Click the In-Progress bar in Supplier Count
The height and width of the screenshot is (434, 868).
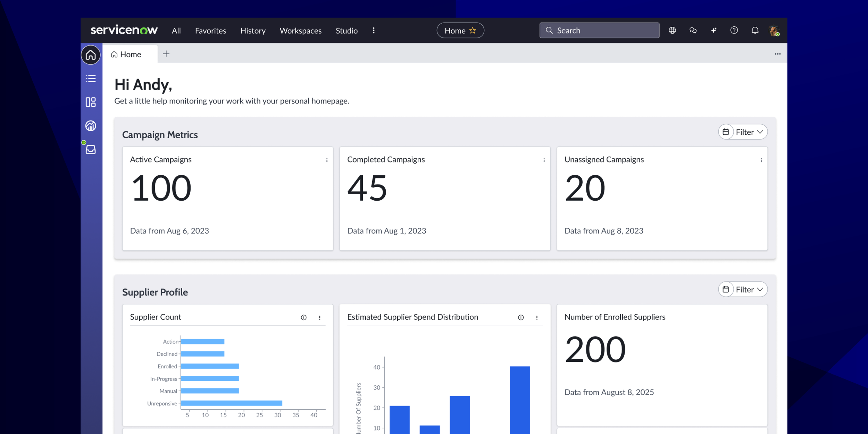click(x=210, y=378)
